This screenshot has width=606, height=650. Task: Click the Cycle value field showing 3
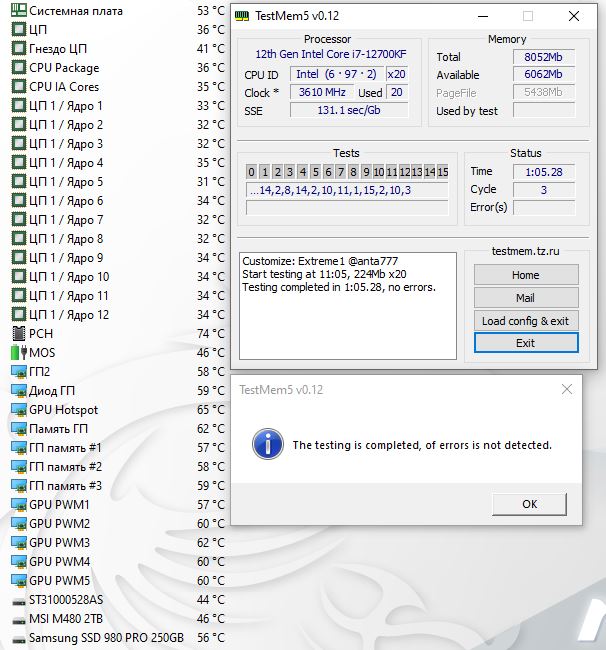tap(544, 190)
